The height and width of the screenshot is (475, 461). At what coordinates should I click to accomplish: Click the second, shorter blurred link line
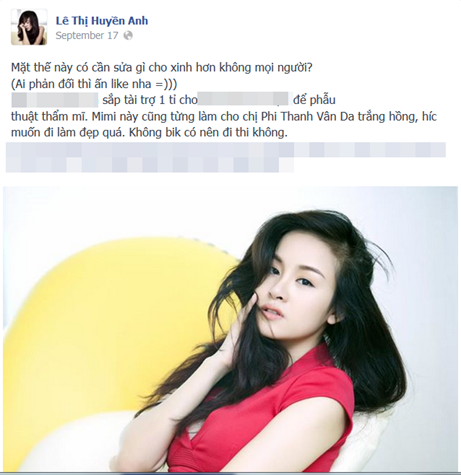[150, 165]
